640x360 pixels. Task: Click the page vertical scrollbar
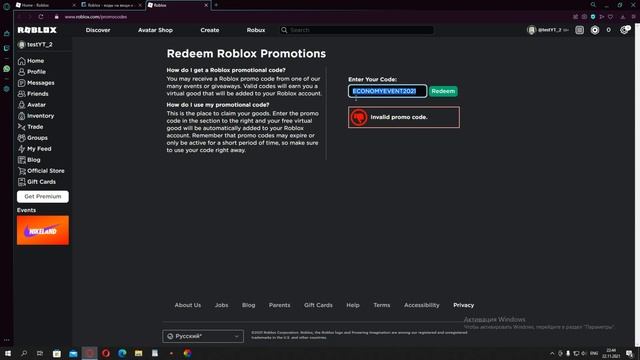click(637, 184)
